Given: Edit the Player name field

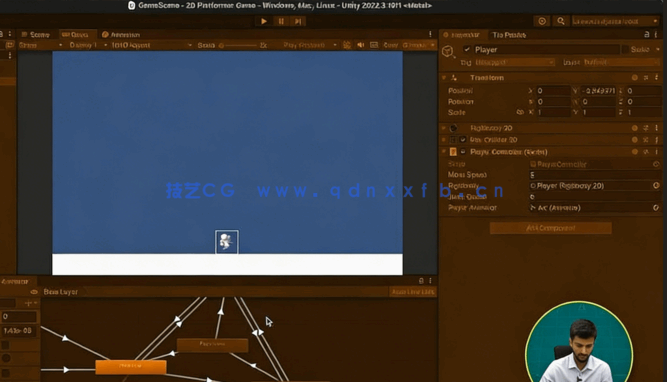Looking at the screenshot, I should coord(546,49).
